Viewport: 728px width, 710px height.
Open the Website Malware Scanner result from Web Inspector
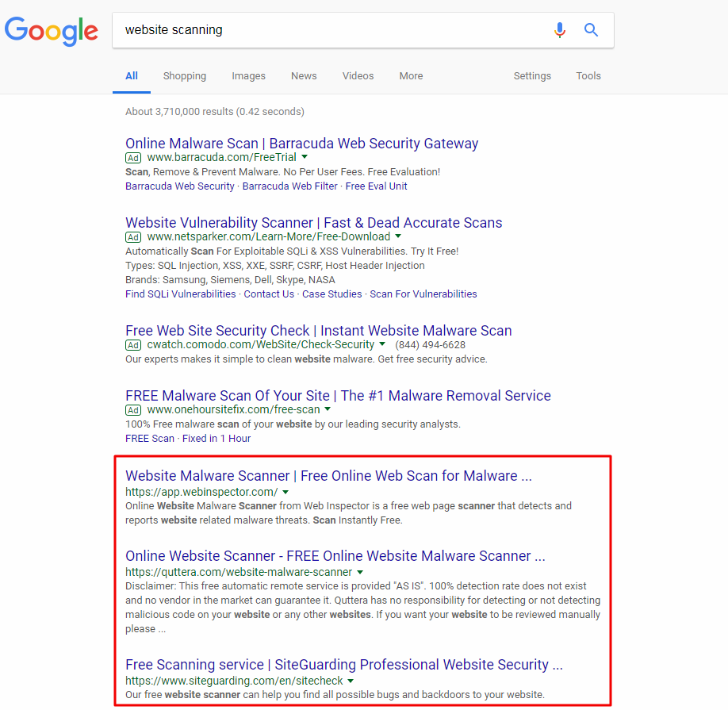327,476
